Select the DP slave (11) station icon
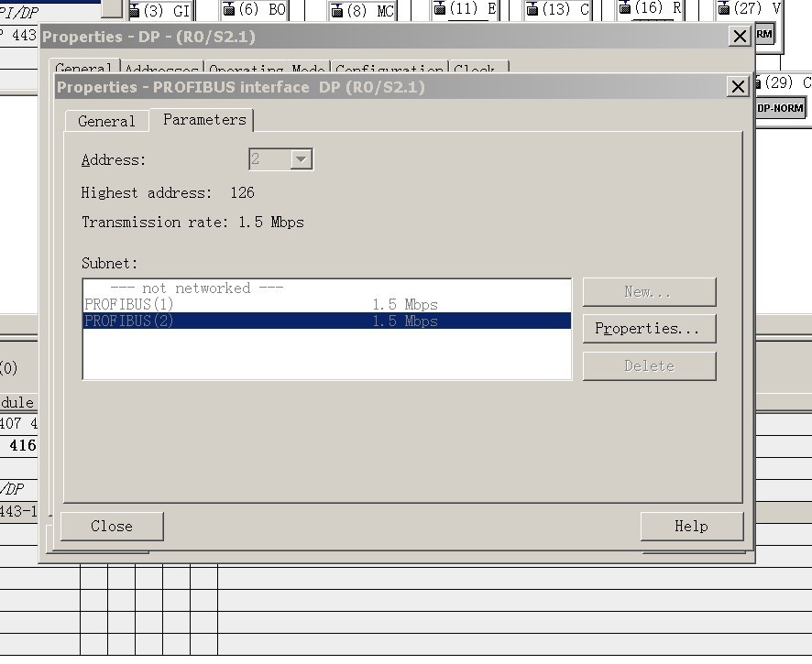Viewport: 812px width, 664px height. pyautogui.click(x=440, y=9)
